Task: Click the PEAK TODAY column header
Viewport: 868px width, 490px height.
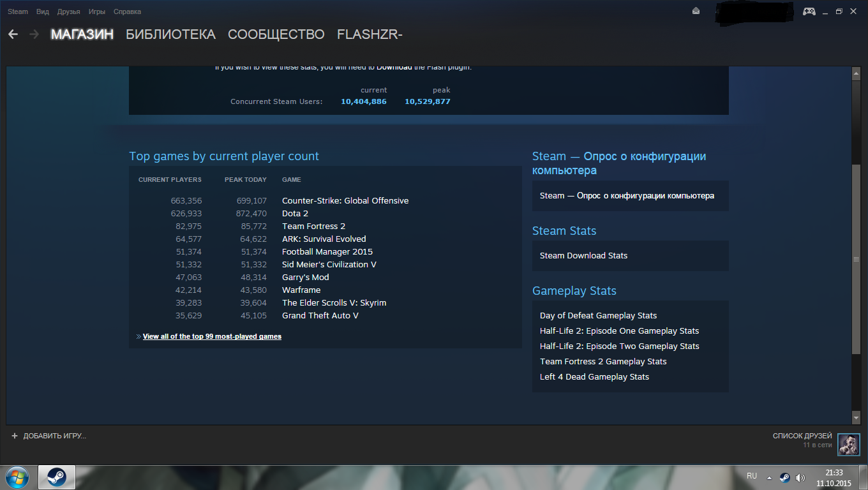Action: pyautogui.click(x=246, y=180)
